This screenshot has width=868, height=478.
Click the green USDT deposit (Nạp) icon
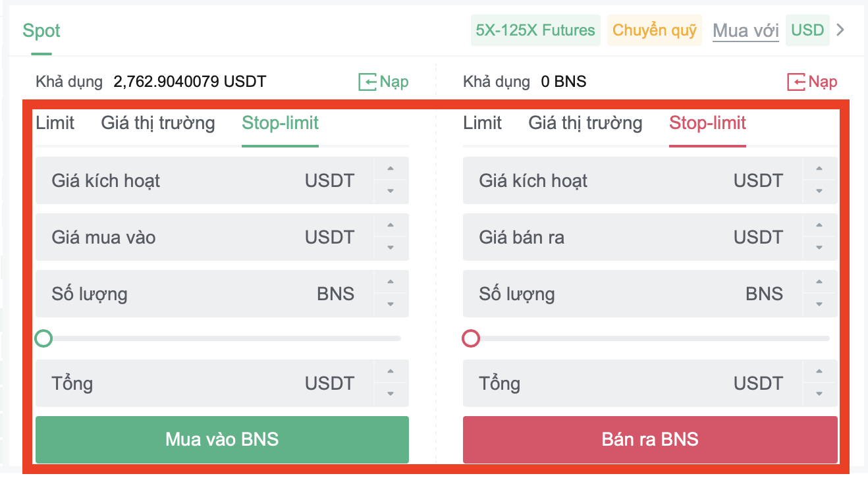(367, 82)
